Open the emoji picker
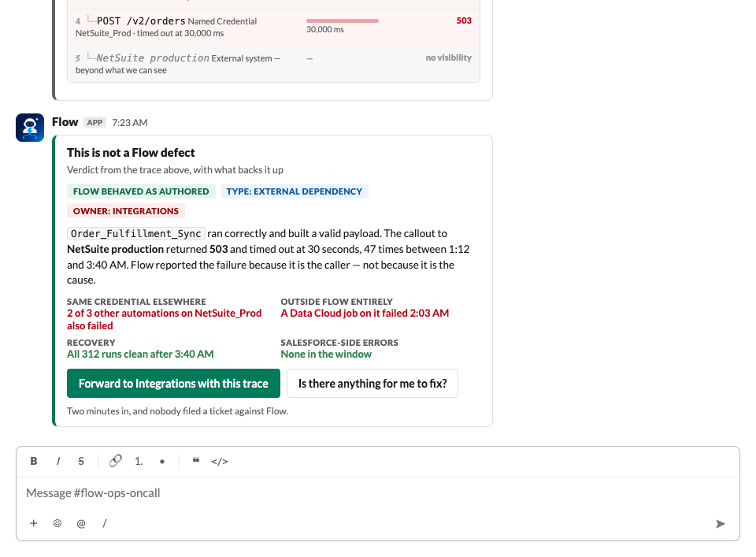Viewport: 756px width, 557px height. [x=57, y=523]
